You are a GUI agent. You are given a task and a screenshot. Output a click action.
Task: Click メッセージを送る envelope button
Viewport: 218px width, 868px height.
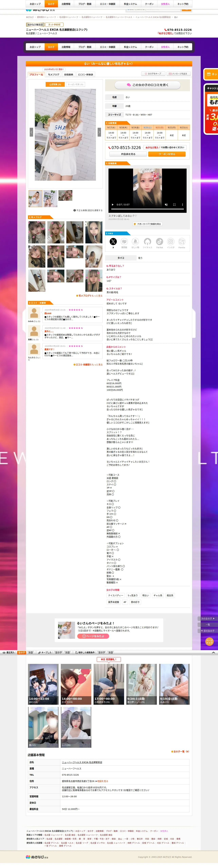point(178,74)
